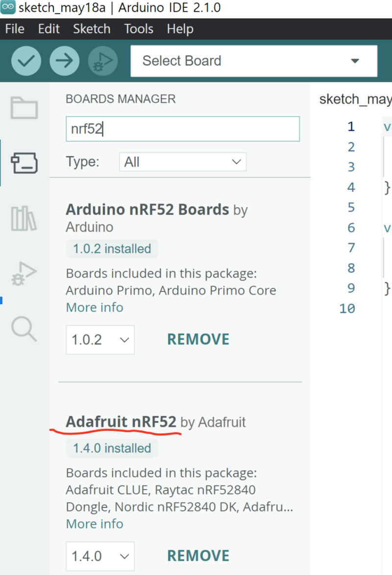This screenshot has height=575, width=392.
Task: Open the Edit menu
Action: pyautogui.click(x=49, y=29)
